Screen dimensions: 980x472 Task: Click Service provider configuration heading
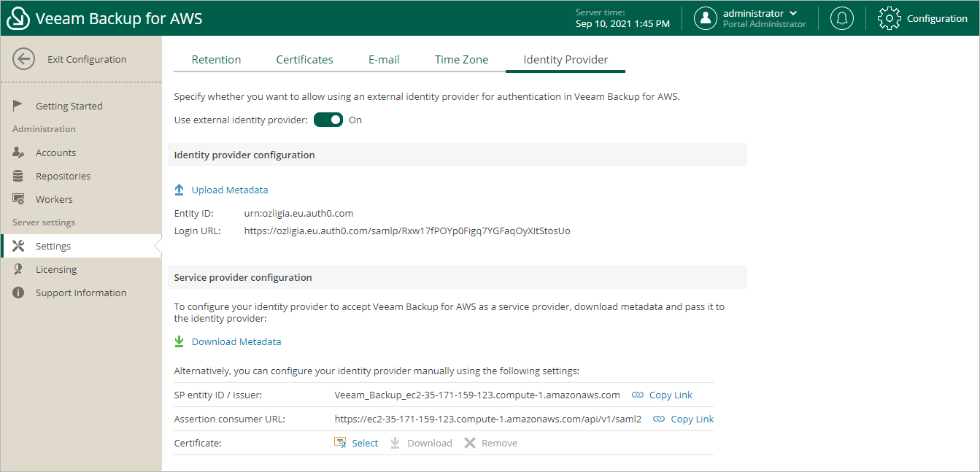pyautogui.click(x=243, y=277)
